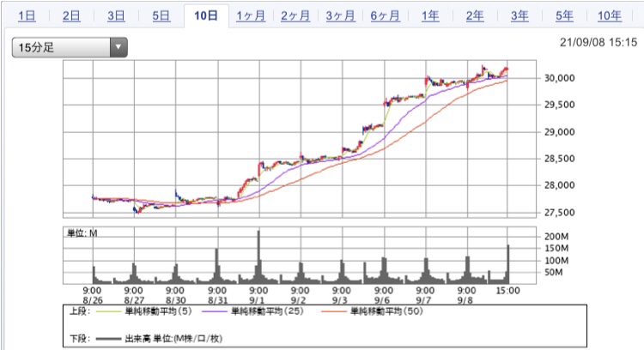This screenshot has width=644, height=350.
Task: Click the 21/09/08 15:15 timestamp
Action: click(x=598, y=42)
